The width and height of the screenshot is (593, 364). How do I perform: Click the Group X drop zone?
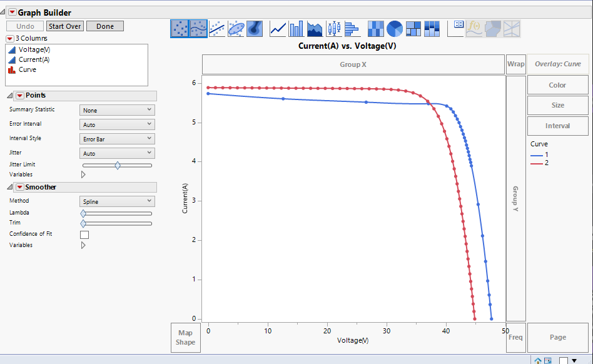[x=353, y=64]
